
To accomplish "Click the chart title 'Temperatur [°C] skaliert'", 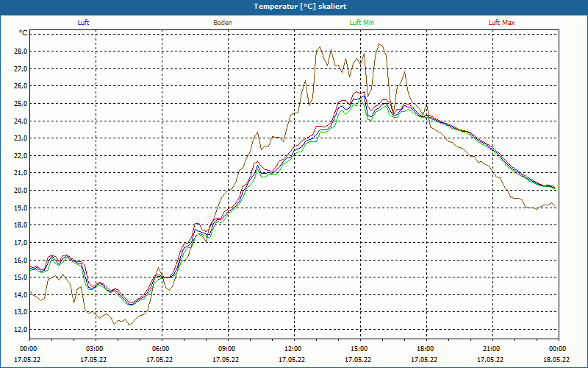I will point(300,7).
